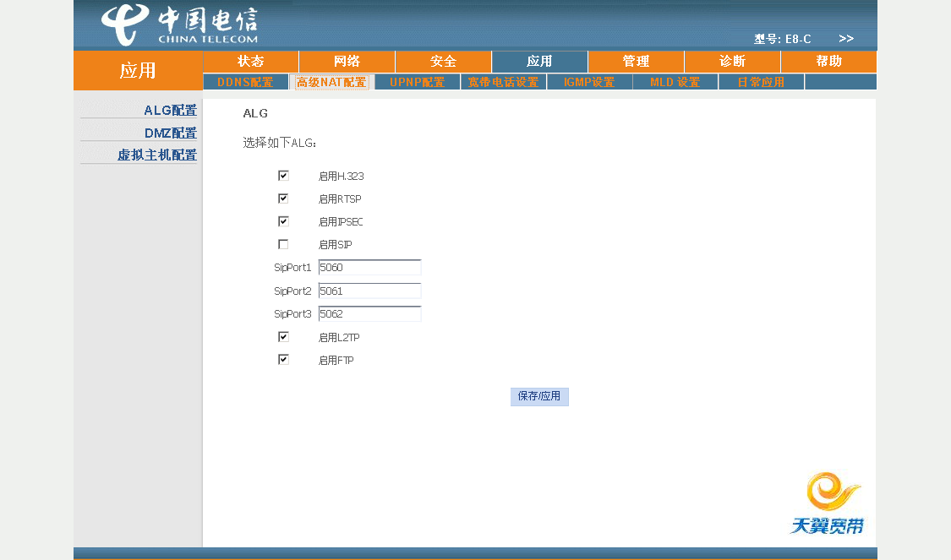Click the SipPort1 label
The image size is (951, 560).
point(292,267)
